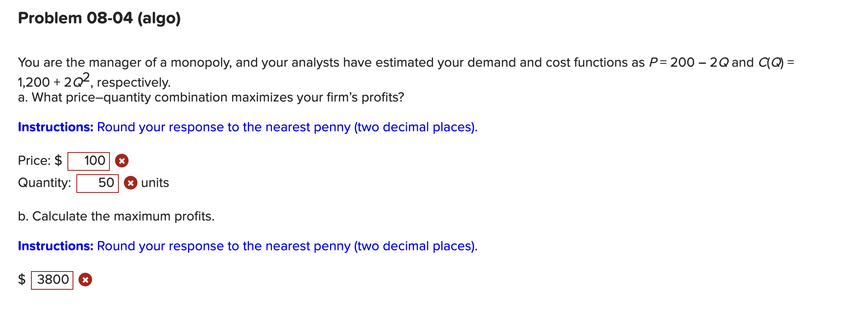Image resolution: width=868 pixels, height=311 pixels.
Task: Click the part a price–quantity question text
Action: click(x=211, y=97)
